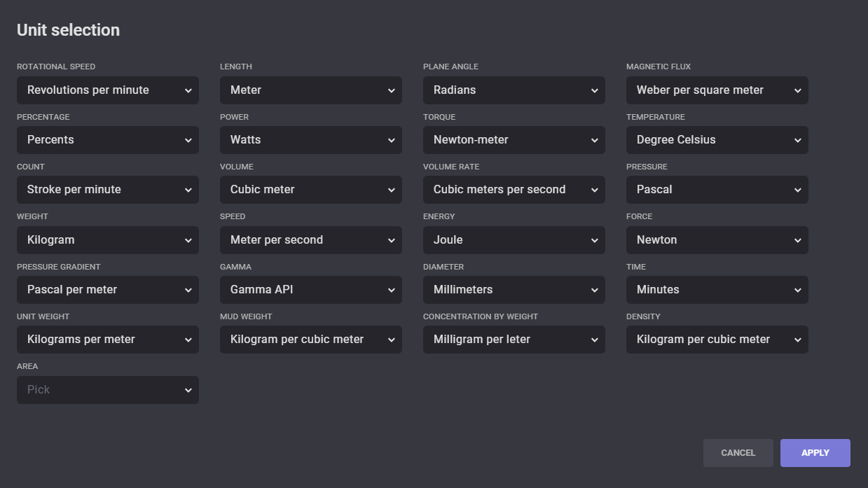This screenshot has width=868, height=488.
Task: Open the Rotational Speed unit dropdown
Action: click(107, 90)
